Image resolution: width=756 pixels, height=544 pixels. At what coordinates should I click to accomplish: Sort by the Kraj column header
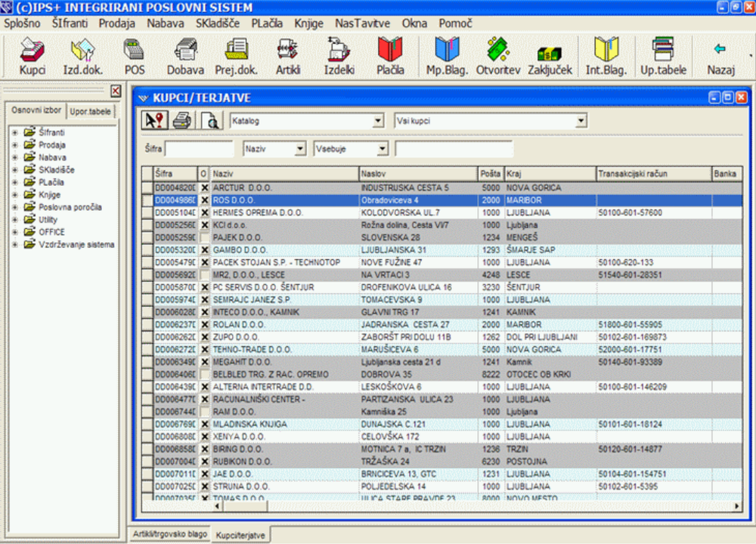(550, 174)
